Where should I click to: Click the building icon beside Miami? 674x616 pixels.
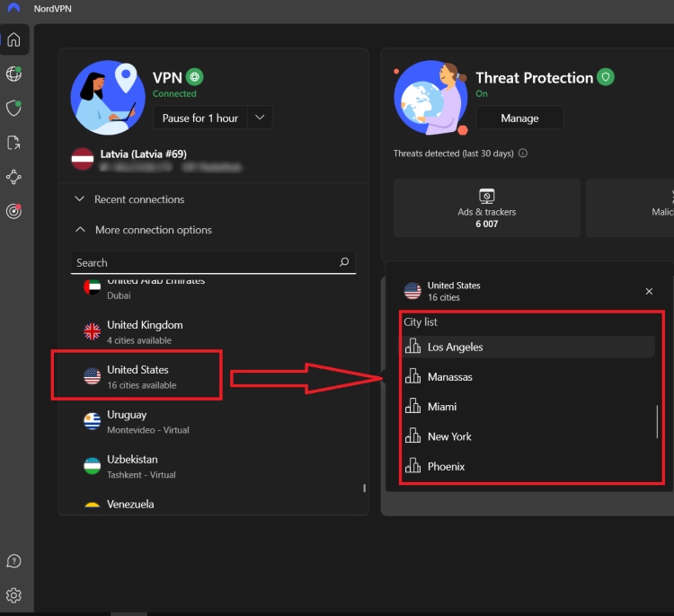(412, 406)
